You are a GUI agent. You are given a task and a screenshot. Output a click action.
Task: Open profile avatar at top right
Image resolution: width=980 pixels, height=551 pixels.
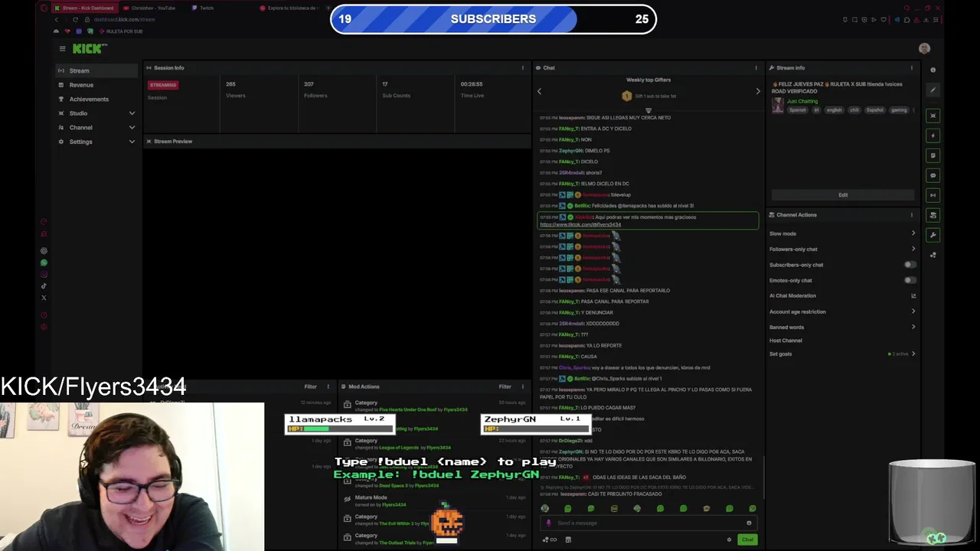click(924, 48)
